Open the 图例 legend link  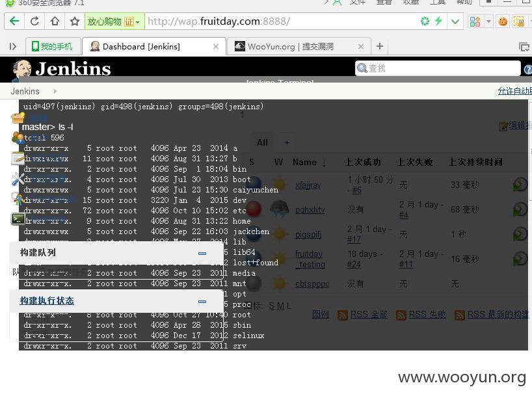320,315
